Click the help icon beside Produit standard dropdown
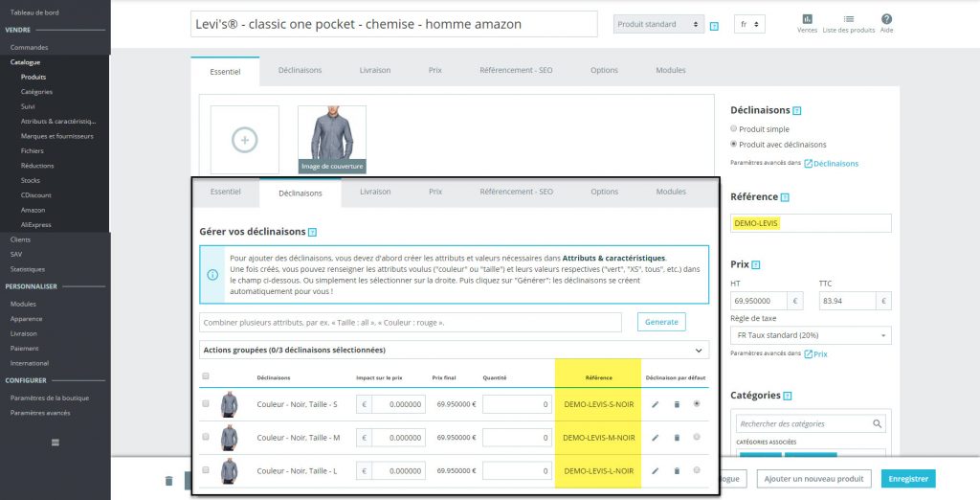 pyautogui.click(x=714, y=26)
